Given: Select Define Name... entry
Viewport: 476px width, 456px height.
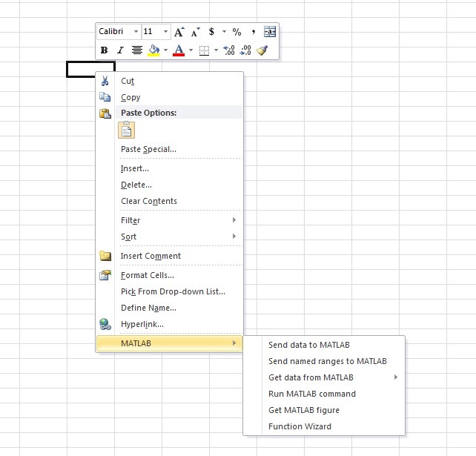Looking at the screenshot, I should (169, 308).
